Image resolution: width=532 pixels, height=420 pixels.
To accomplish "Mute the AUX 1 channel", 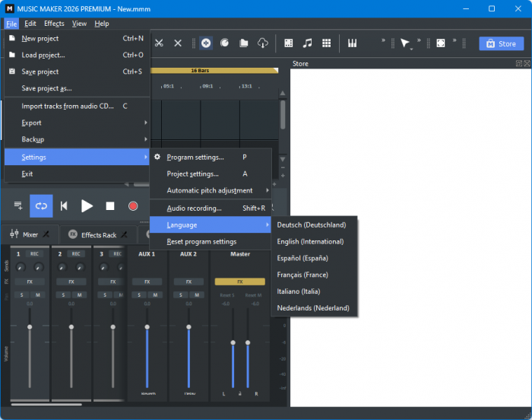I will point(154,294).
